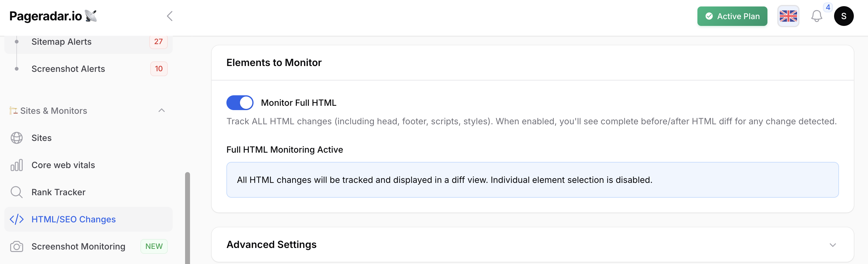Viewport: 868px width, 264px height.
Task: Click the Screenshot Monitoring camera icon
Action: pos(17,246)
